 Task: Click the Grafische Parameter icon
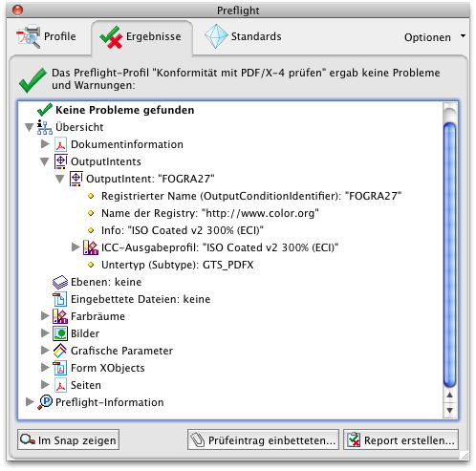coord(60,351)
